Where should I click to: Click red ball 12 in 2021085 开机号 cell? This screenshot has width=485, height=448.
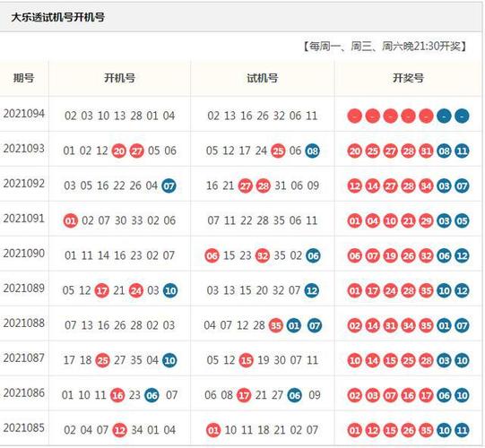tap(119, 430)
